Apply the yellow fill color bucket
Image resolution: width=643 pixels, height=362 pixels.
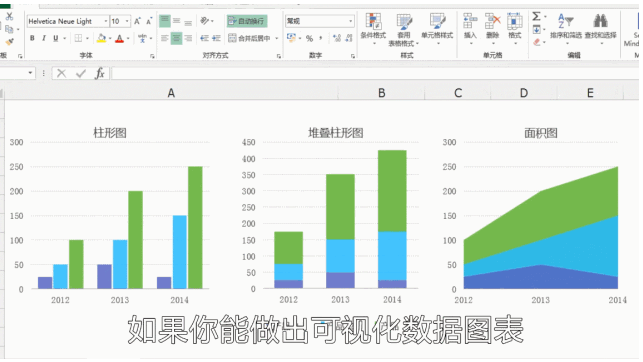tap(101, 39)
